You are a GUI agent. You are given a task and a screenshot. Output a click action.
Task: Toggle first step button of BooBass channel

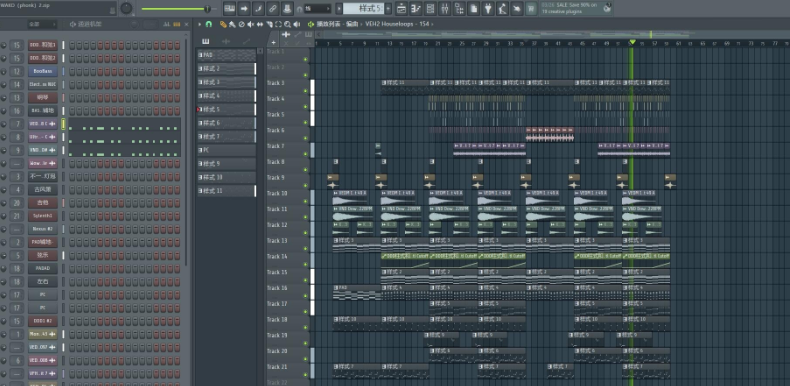pos(72,72)
